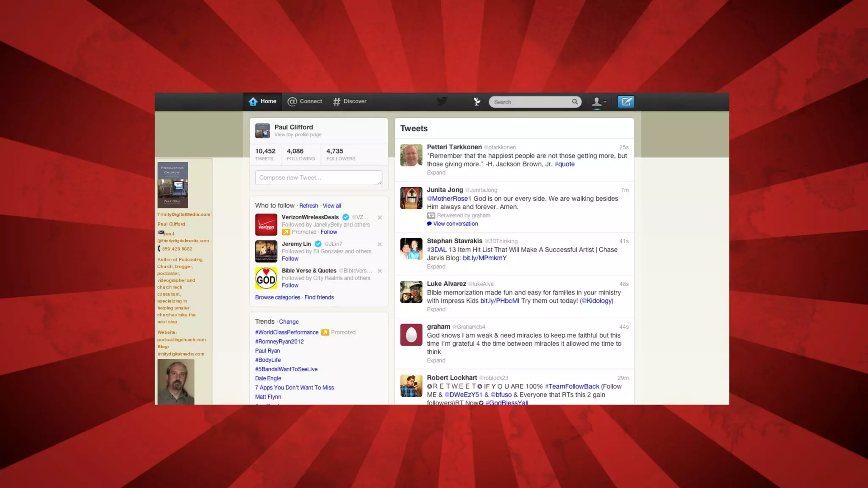Viewport: 868px width, 488px height.
Task: Open Robert Lockhart's avatar
Action: pos(411,386)
